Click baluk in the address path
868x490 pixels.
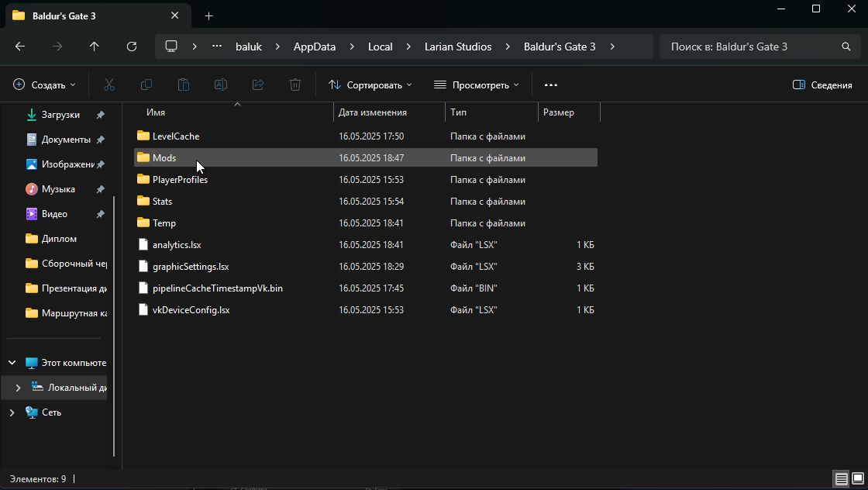tap(249, 47)
